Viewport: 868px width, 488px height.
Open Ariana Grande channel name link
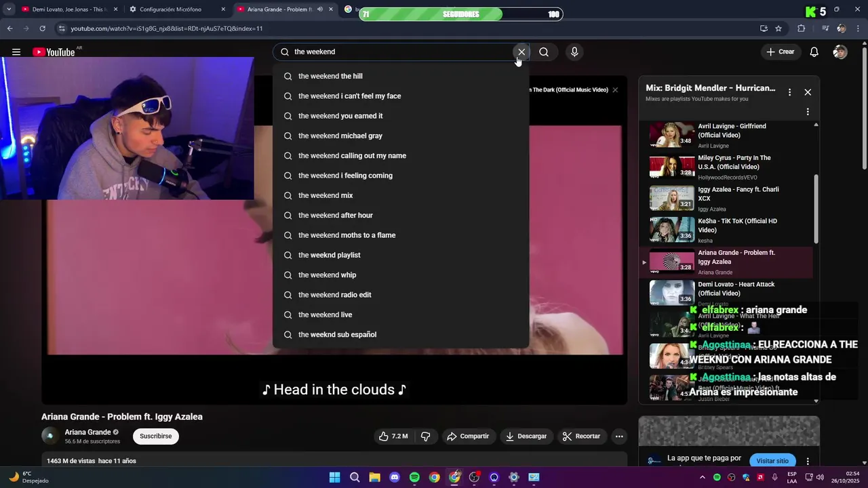(87, 432)
